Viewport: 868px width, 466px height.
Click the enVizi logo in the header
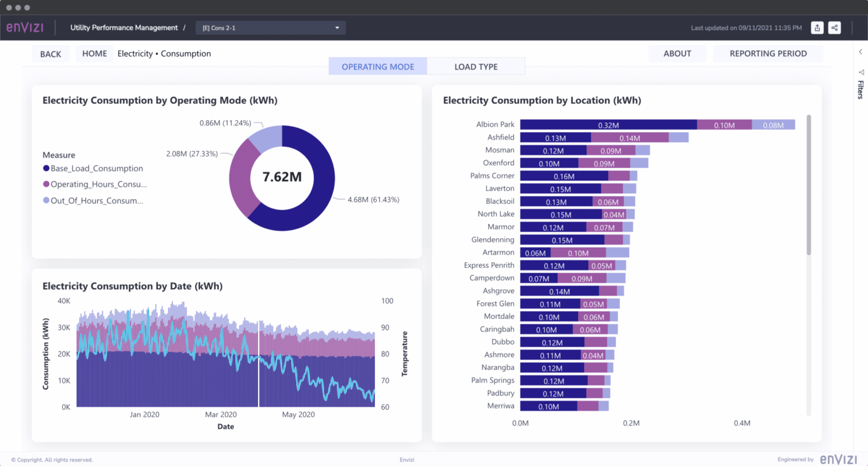click(x=25, y=27)
